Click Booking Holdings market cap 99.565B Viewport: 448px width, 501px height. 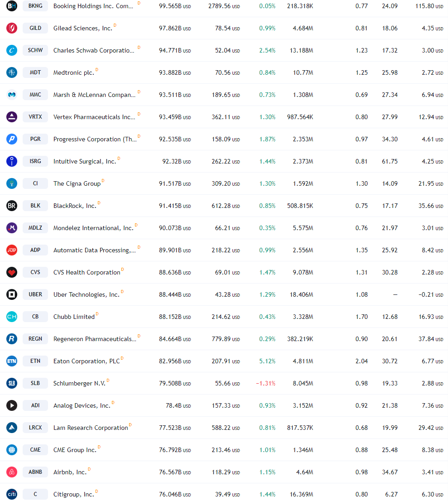point(175,6)
